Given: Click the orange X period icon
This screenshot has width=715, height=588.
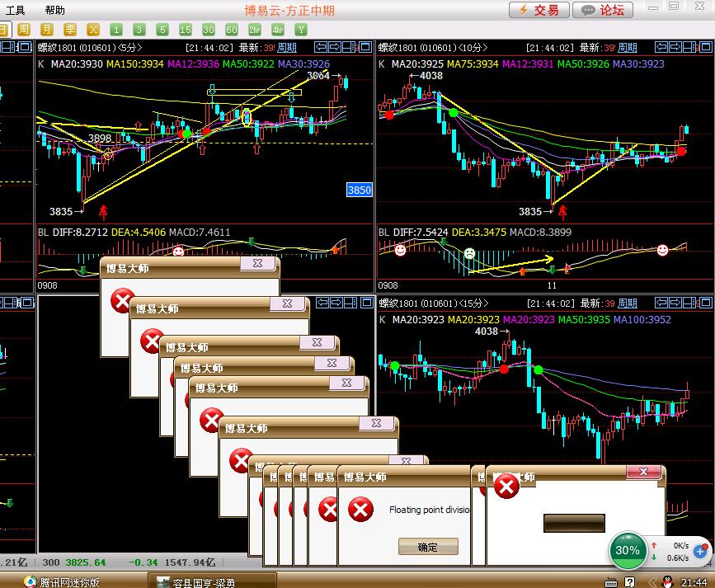Looking at the screenshot, I should click(x=93, y=30).
